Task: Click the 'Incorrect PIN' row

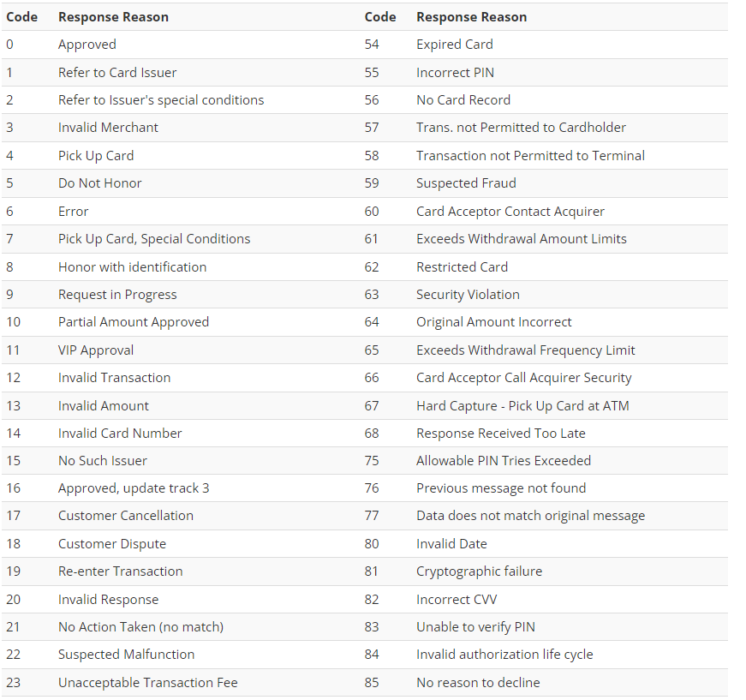Action: tap(455, 72)
